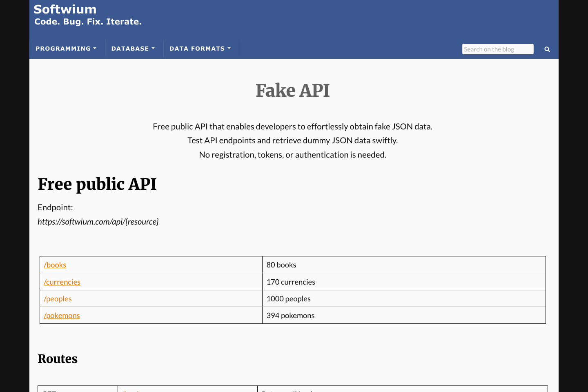Select the endpoint URL text
Image resolution: width=588 pixels, height=392 pixels.
click(x=98, y=222)
